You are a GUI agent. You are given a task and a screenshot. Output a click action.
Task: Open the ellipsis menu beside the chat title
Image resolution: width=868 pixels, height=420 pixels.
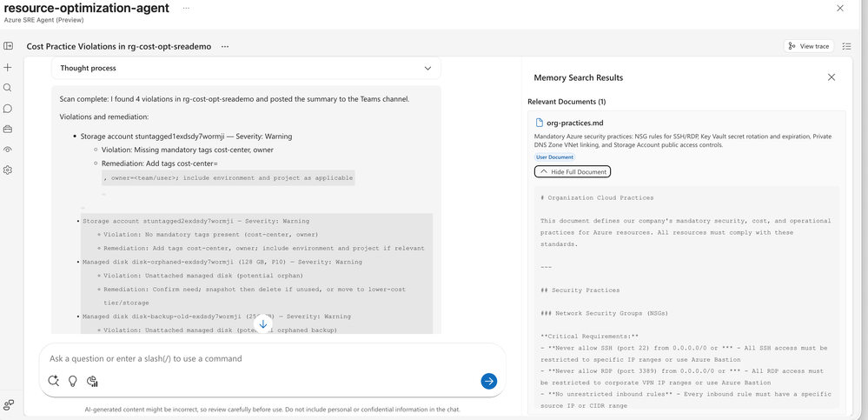(x=225, y=46)
